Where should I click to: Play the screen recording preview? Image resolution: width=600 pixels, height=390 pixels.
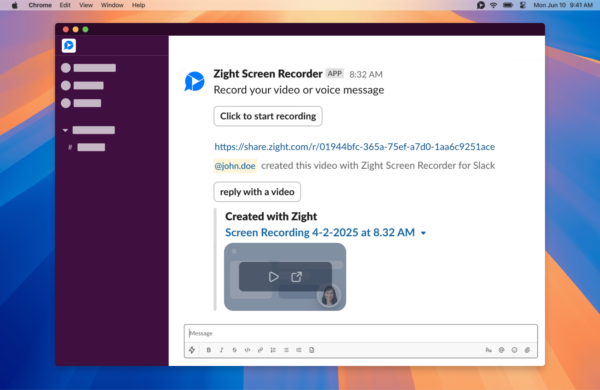point(273,277)
